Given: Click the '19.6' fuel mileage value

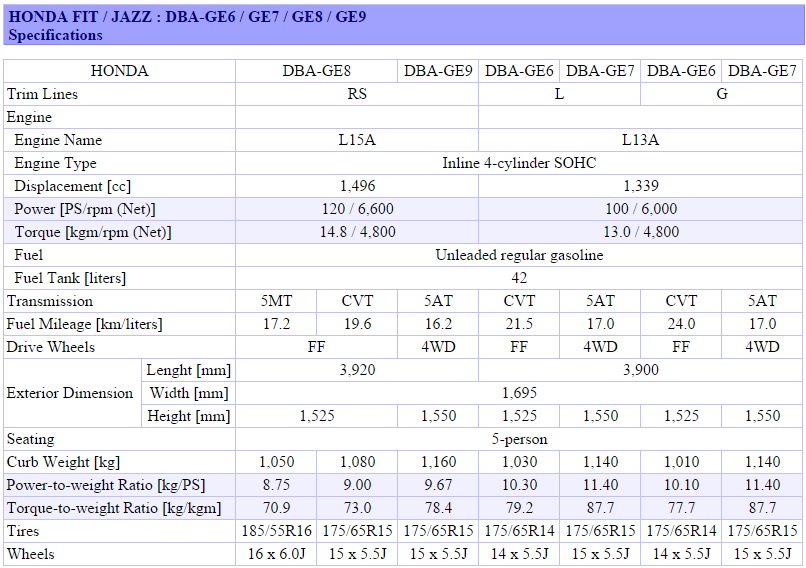Looking at the screenshot, I should tap(357, 324).
